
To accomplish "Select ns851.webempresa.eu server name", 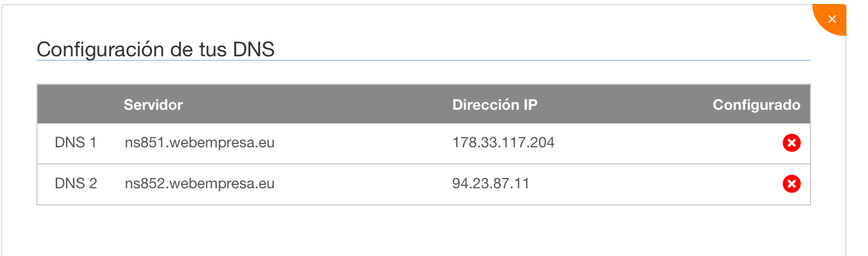I will 200,143.
